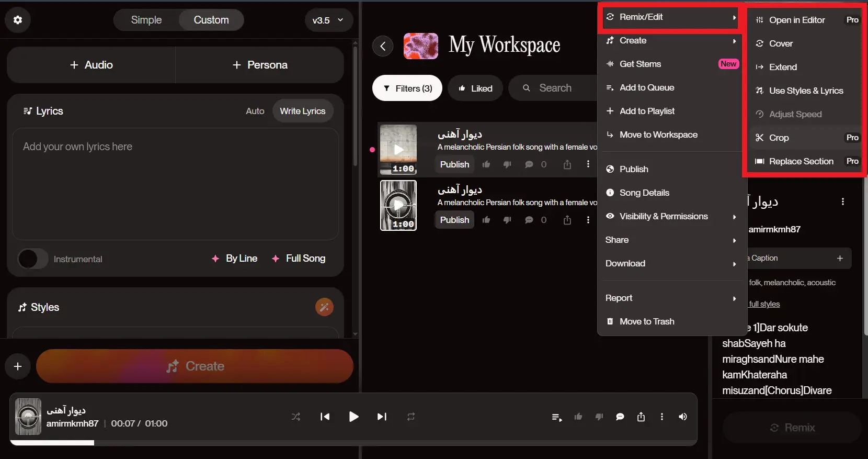This screenshot has width=868, height=459.
Task: Skip to the next track
Action: (382, 417)
